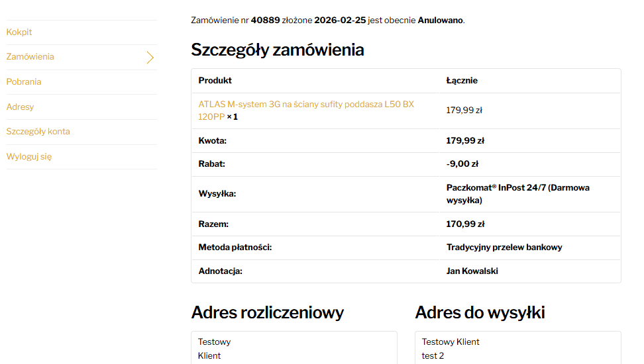Click the Wyloguj się link
This screenshot has width=644, height=364.
(x=29, y=157)
